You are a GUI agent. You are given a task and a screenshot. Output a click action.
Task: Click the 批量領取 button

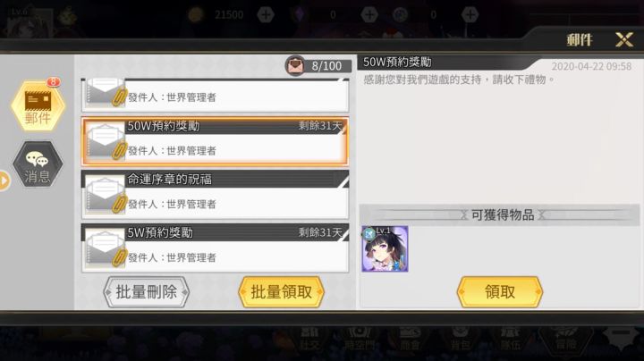click(282, 291)
